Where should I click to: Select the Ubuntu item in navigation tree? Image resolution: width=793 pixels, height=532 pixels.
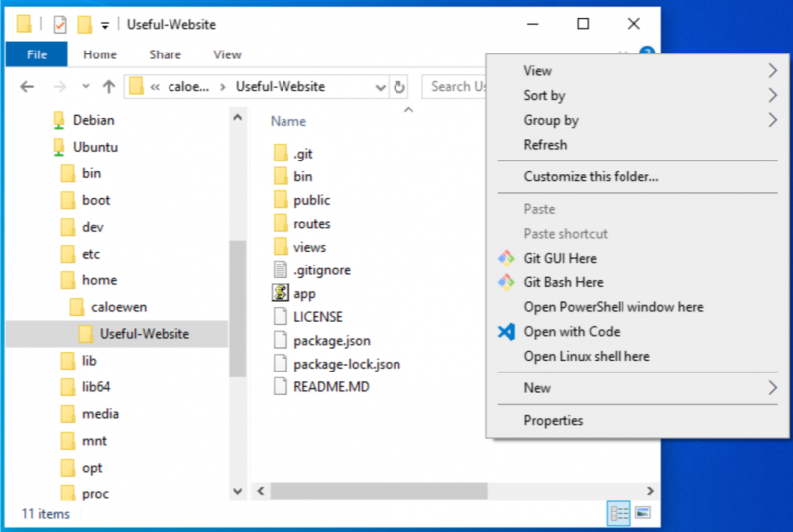click(95, 147)
